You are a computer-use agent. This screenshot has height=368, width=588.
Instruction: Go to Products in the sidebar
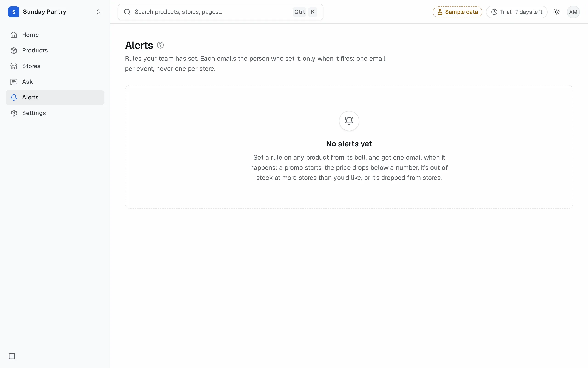point(55,50)
